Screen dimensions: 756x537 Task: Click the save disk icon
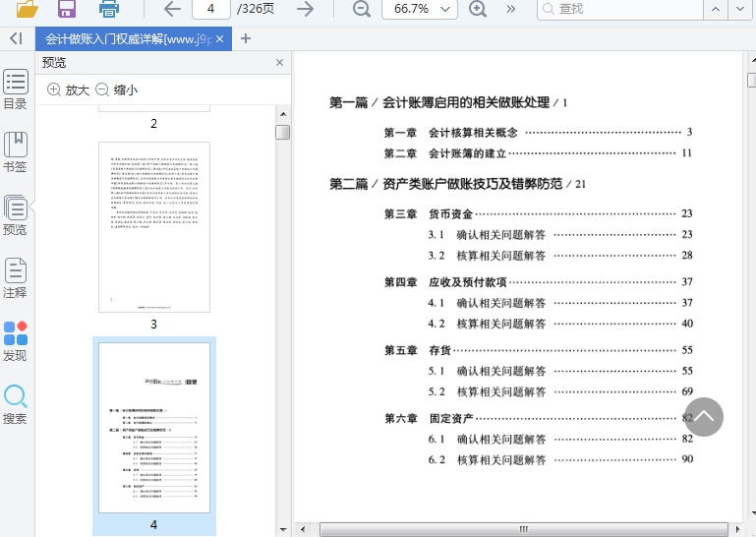(x=67, y=9)
